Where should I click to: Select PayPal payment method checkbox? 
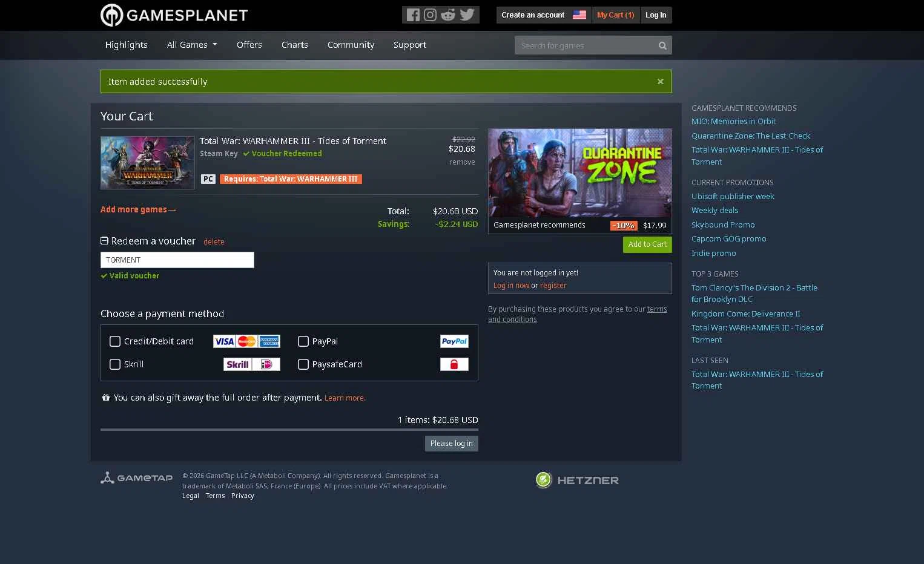(303, 341)
